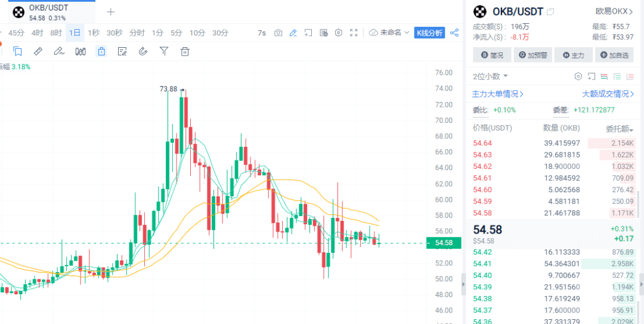This screenshot has width=644, height=324.
Task: Switch to the 分时 view
Action: pos(137,33)
